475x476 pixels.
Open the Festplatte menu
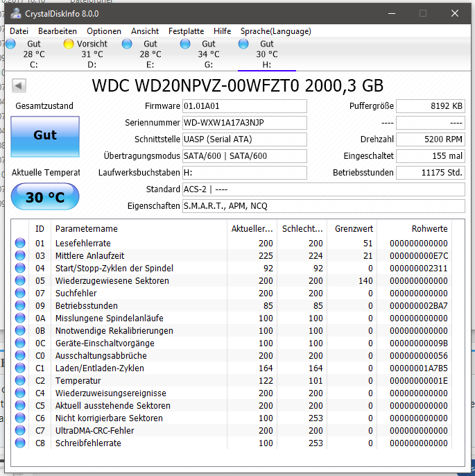click(186, 31)
